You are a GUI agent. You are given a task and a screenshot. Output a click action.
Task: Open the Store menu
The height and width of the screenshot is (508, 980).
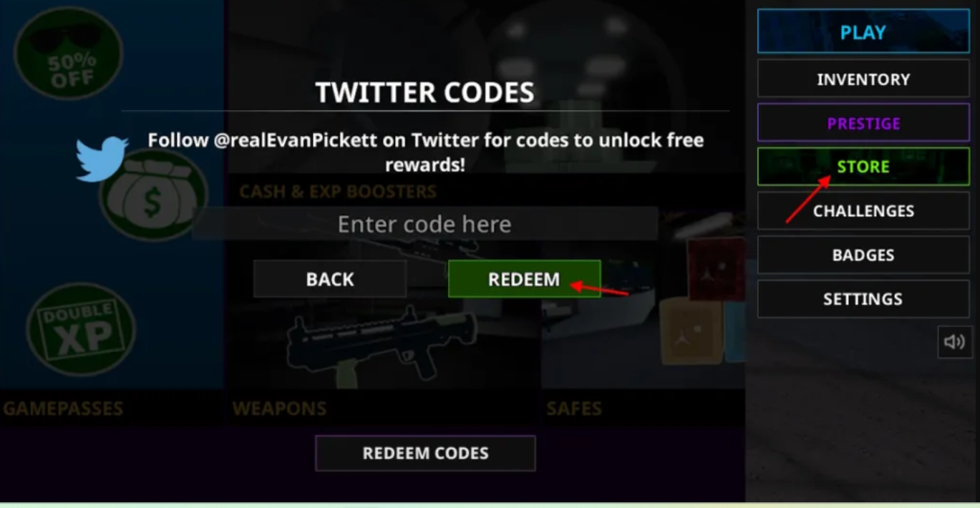[x=863, y=166]
